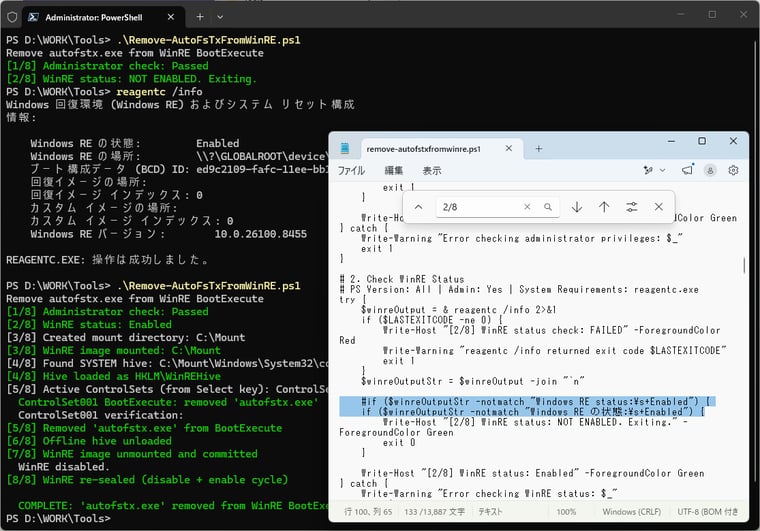Close the Administrator: PowerShell tab
Viewport: 760px width, 531px height.
(x=171, y=17)
